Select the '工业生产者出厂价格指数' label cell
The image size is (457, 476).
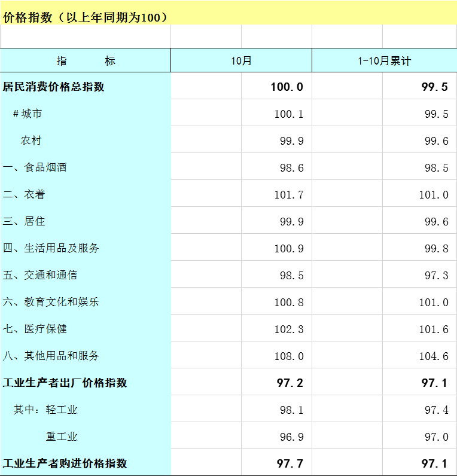pos(65,383)
